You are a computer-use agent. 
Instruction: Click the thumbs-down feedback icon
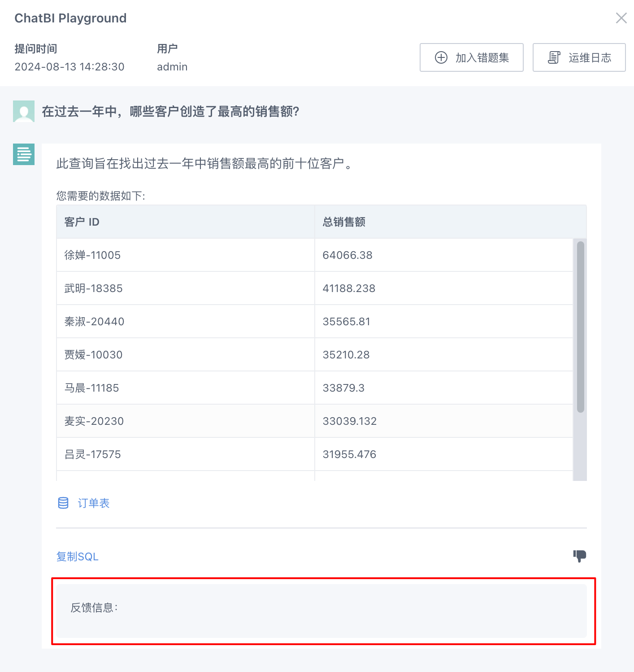(579, 556)
